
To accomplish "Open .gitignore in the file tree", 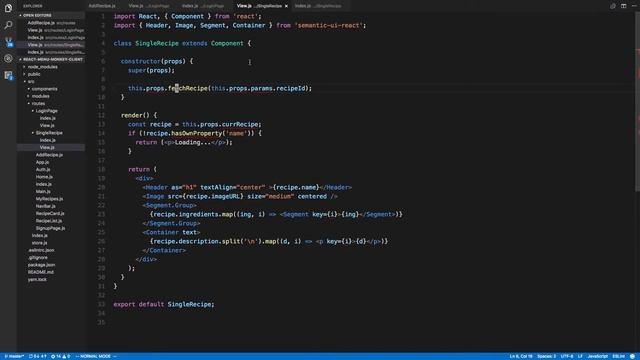I will [38, 258].
